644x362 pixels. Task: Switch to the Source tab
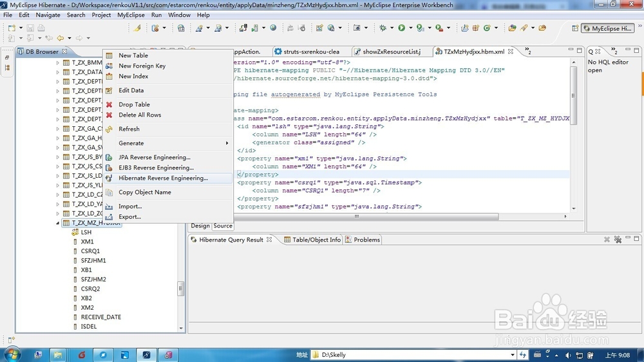[x=223, y=225]
